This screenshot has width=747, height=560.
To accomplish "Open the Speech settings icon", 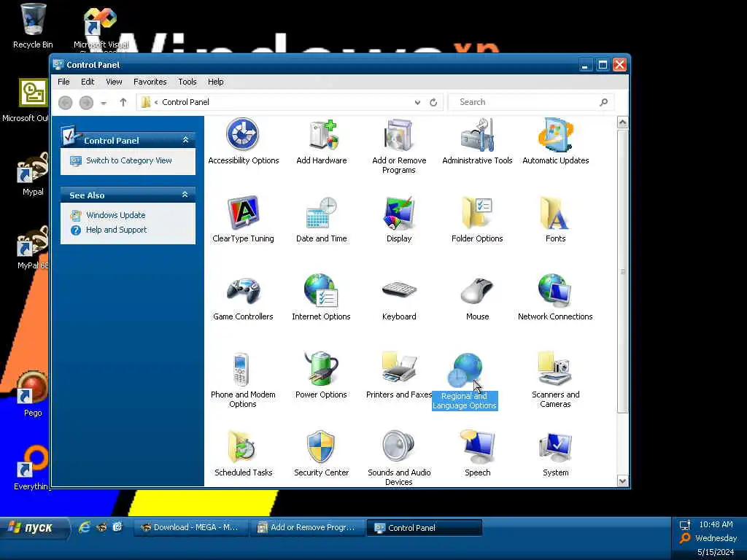I will tap(477, 454).
